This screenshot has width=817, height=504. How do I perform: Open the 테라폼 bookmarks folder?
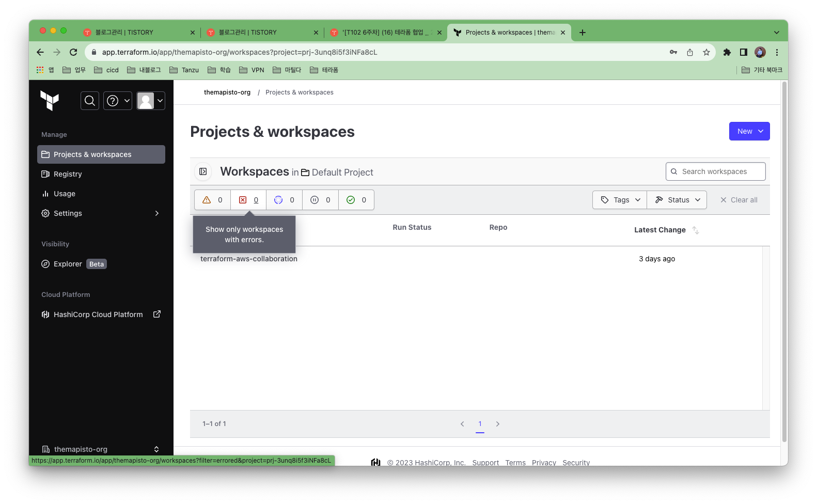[x=324, y=70]
